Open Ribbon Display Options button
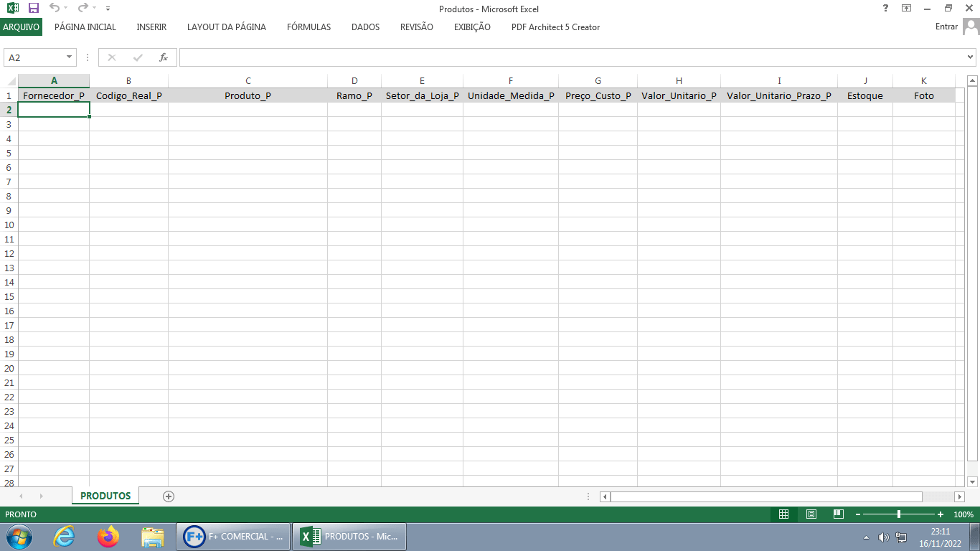The height and width of the screenshot is (551, 980). point(907,8)
